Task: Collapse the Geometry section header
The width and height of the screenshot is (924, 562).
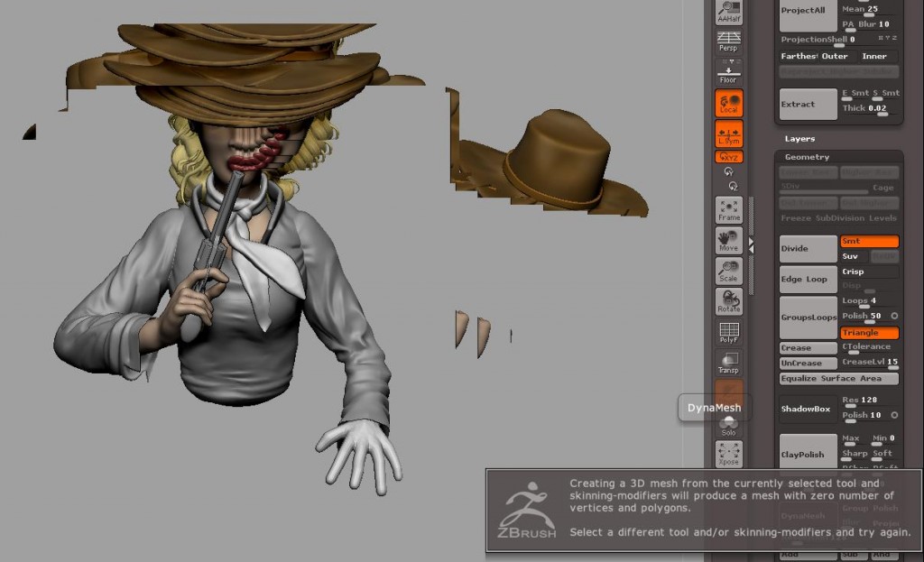Action: click(x=807, y=157)
